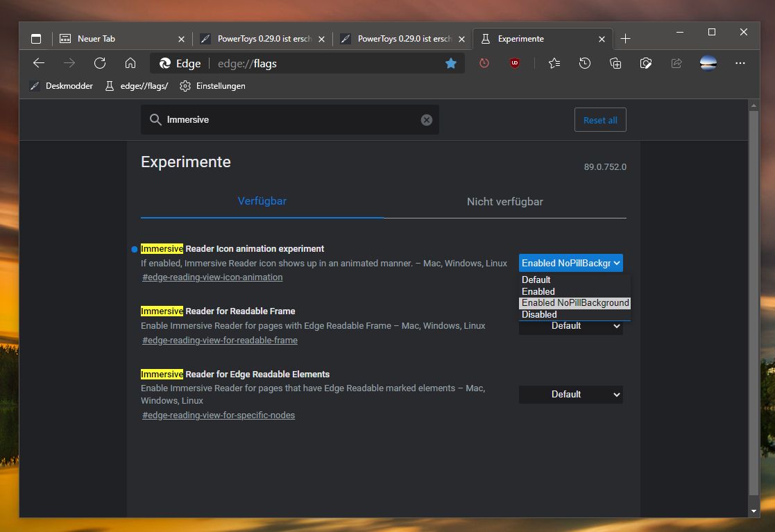Click the Immersive Reader Icon animation experiment title
This screenshot has width=775, height=532.
click(232, 249)
